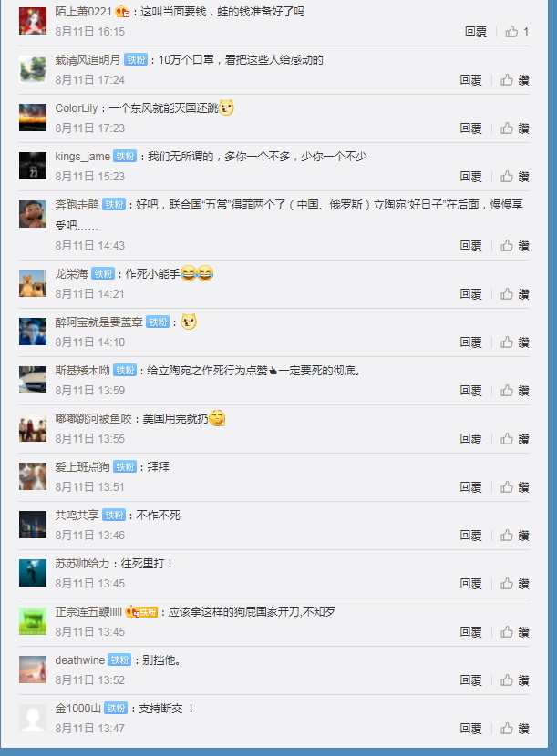The image size is (557, 756).
Task: Give thumbs-up to kings_jame's comment
Action: (514, 177)
